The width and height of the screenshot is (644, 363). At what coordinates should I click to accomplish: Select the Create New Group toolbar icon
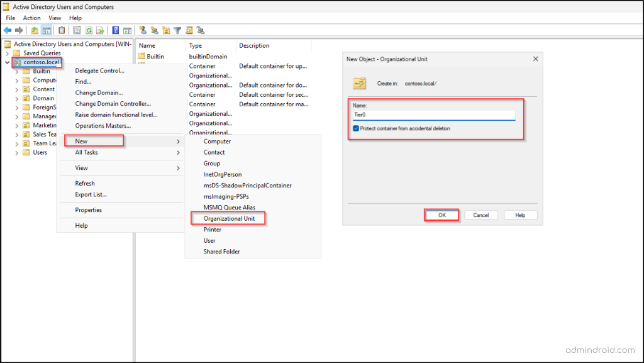pyautogui.click(x=154, y=30)
